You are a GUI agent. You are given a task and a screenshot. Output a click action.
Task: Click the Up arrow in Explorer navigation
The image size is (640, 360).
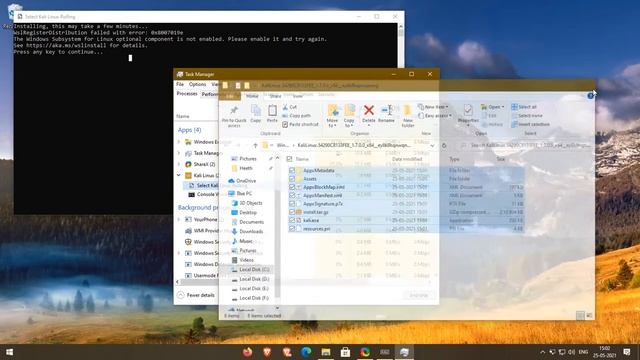[255, 145]
